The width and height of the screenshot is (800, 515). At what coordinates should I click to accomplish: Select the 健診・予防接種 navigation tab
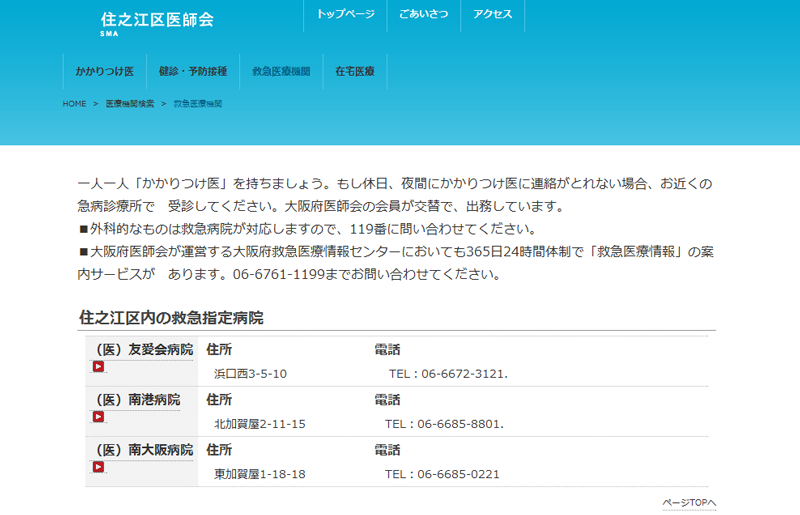click(x=193, y=72)
